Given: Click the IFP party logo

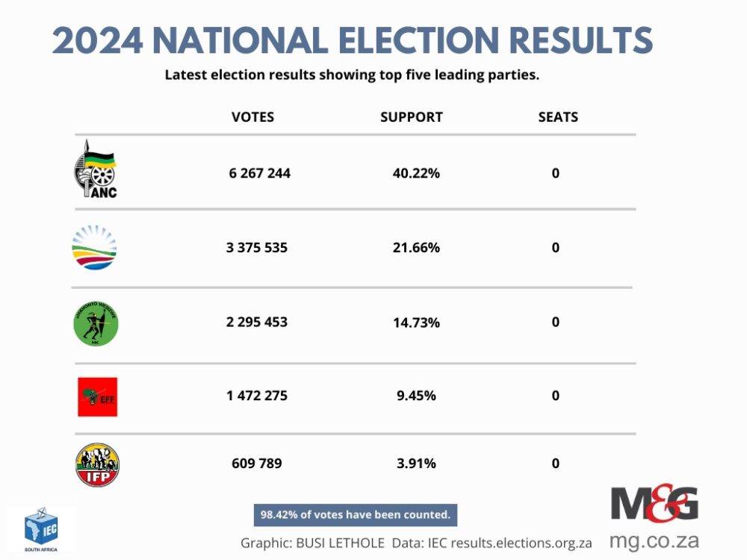Looking at the screenshot, I should pos(97,464).
